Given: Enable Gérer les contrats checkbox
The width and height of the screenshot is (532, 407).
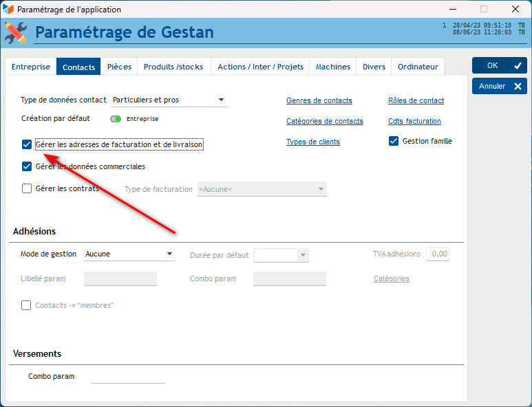Looking at the screenshot, I should coord(27,188).
